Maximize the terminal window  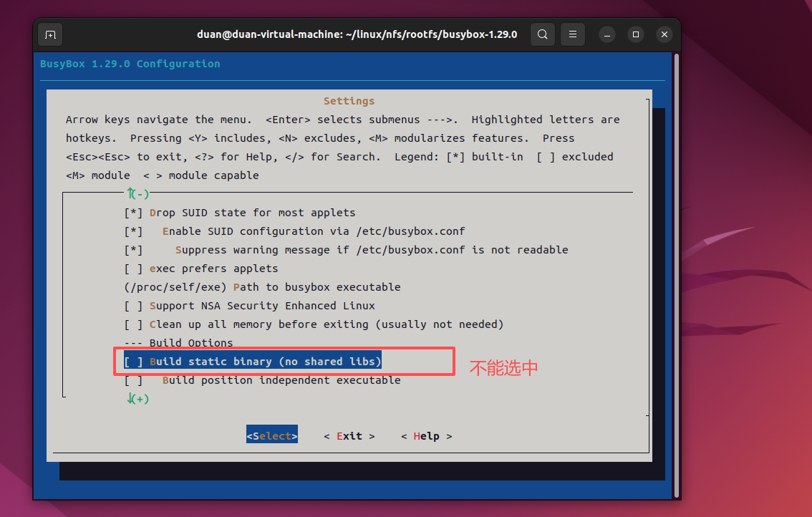point(635,34)
